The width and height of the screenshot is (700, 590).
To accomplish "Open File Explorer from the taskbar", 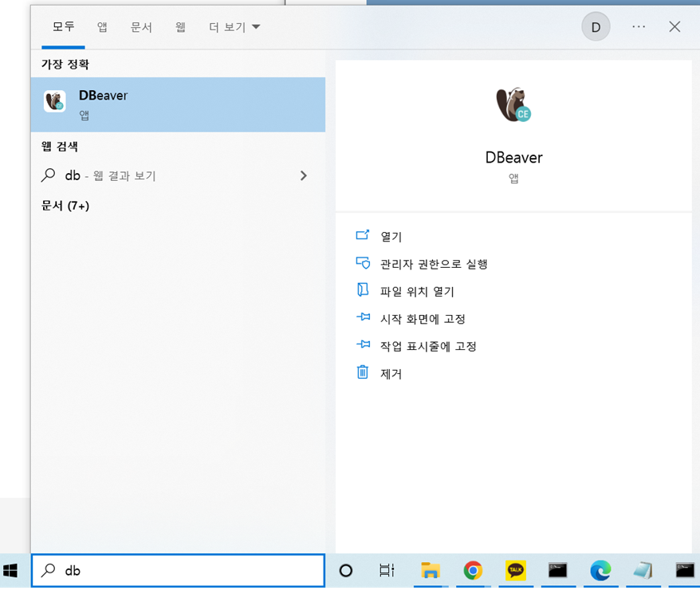I will click(431, 570).
